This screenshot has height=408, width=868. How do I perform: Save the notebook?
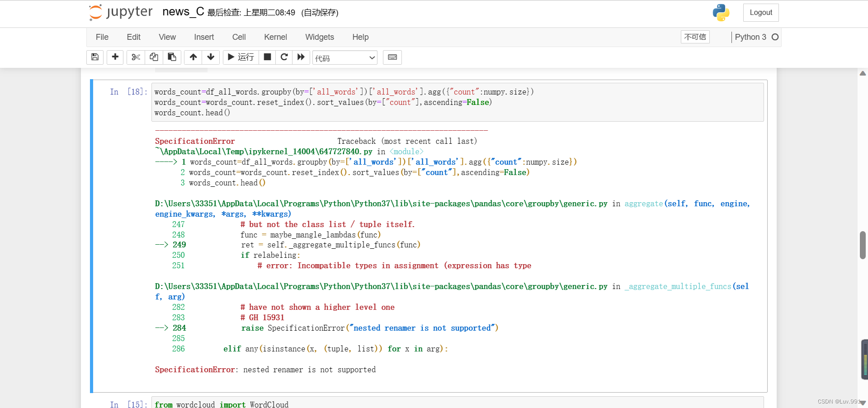click(x=95, y=57)
